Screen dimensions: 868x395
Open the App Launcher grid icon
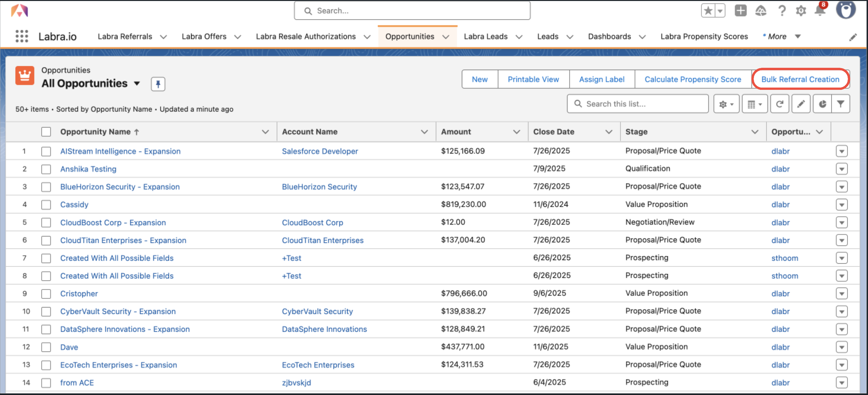pos(22,36)
